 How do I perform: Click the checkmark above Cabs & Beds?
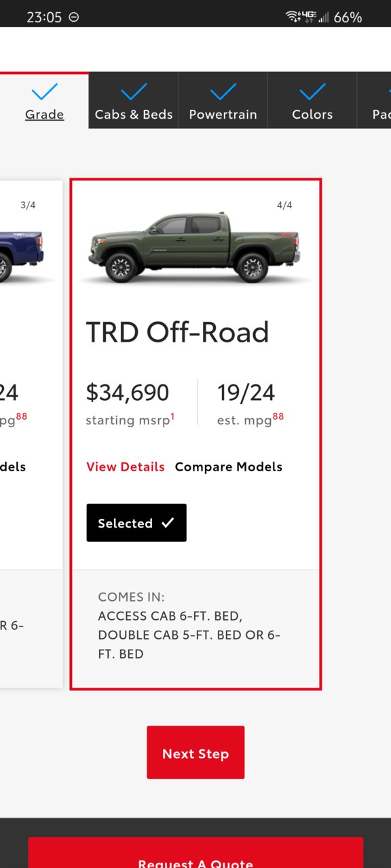point(134,91)
